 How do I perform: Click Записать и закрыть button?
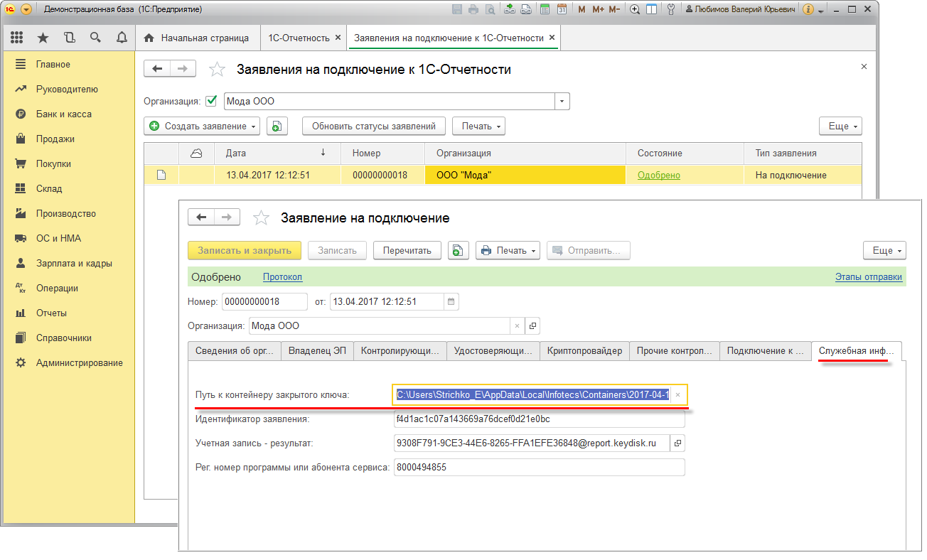(245, 250)
